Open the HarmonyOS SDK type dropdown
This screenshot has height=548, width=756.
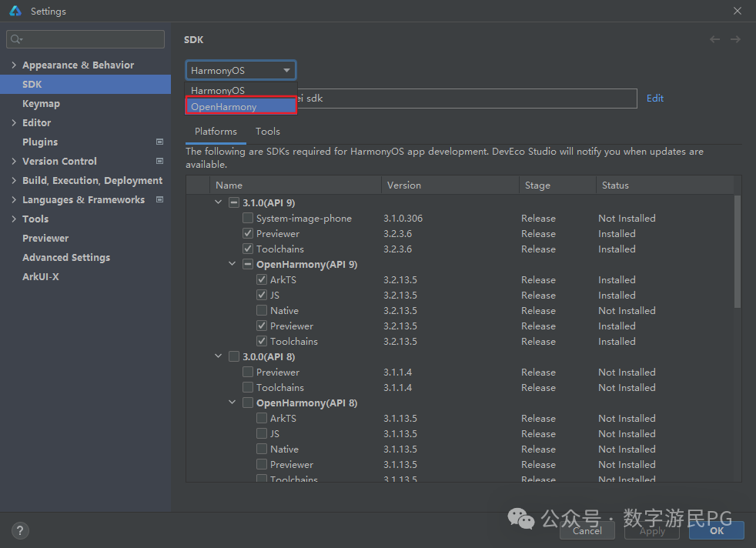[x=241, y=70]
